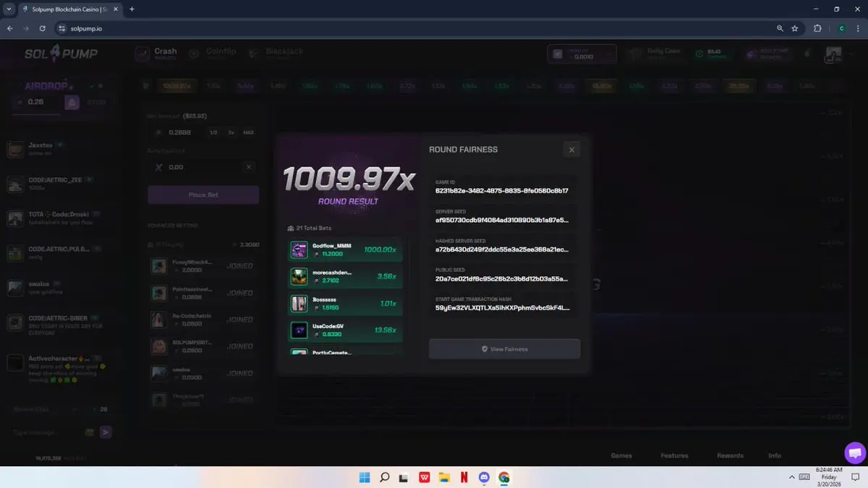
Task: Open the Rewards footer link
Action: click(x=730, y=455)
